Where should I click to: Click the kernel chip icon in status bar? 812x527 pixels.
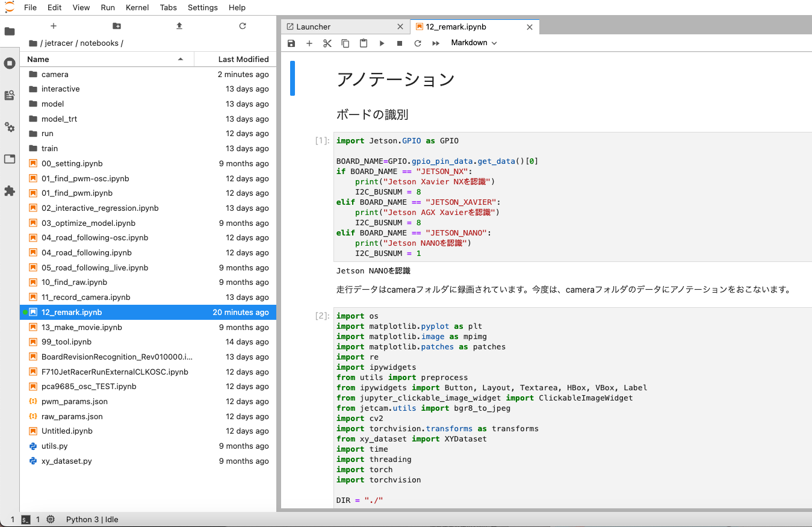point(51,519)
